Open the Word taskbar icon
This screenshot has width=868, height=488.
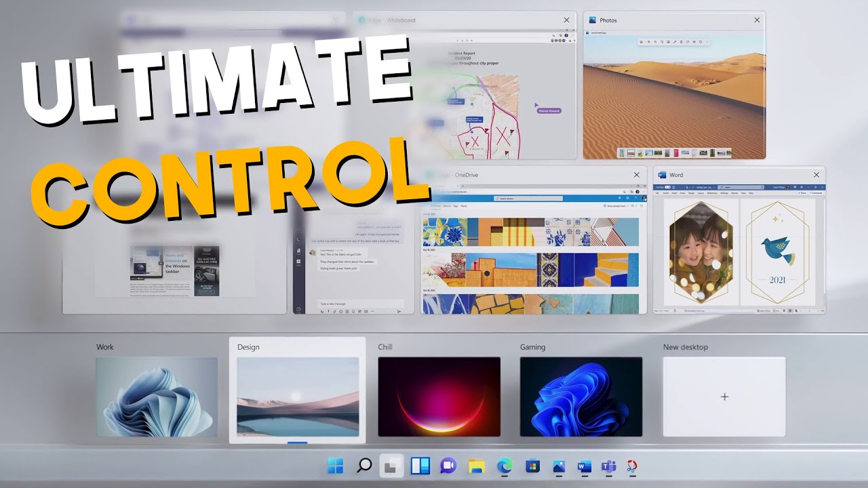585,466
